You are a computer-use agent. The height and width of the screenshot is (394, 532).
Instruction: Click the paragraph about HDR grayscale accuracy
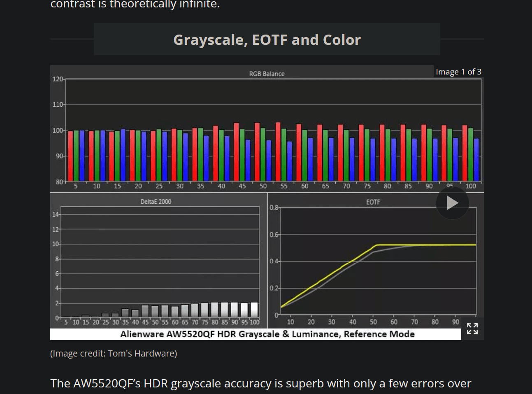pyautogui.click(x=260, y=383)
